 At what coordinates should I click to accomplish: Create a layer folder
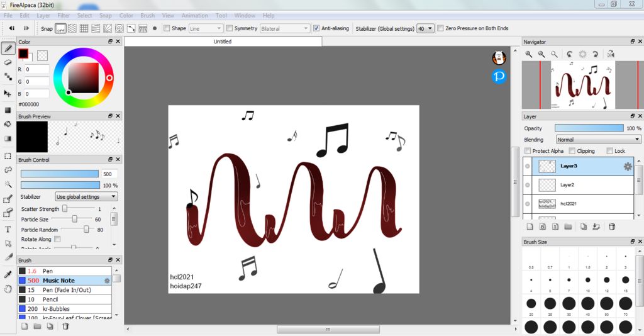click(568, 227)
